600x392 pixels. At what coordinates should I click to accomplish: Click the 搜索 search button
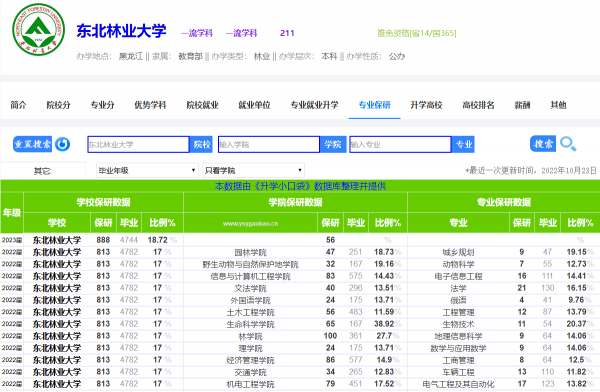pos(543,144)
